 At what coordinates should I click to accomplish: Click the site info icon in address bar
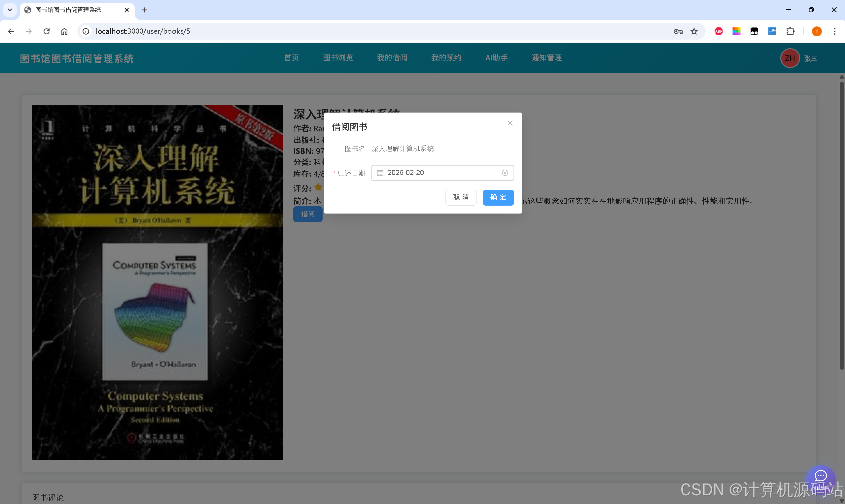coord(86,31)
